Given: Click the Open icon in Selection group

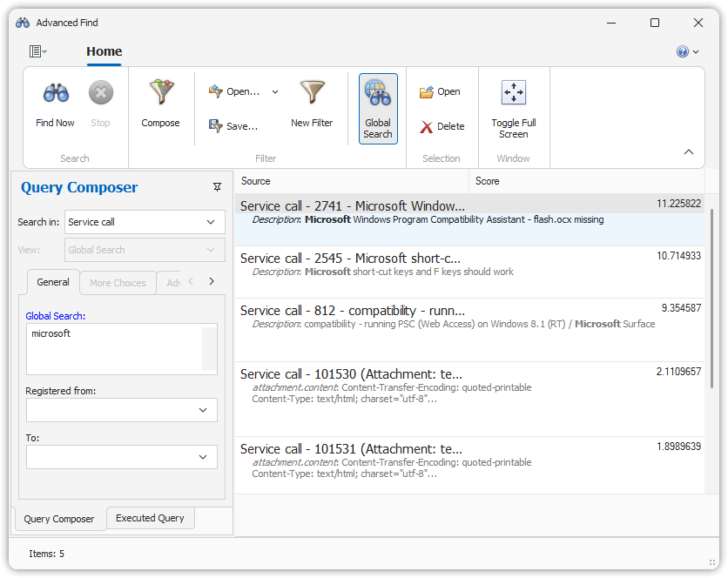Looking at the screenshot, I should click(x=427, y=91).
